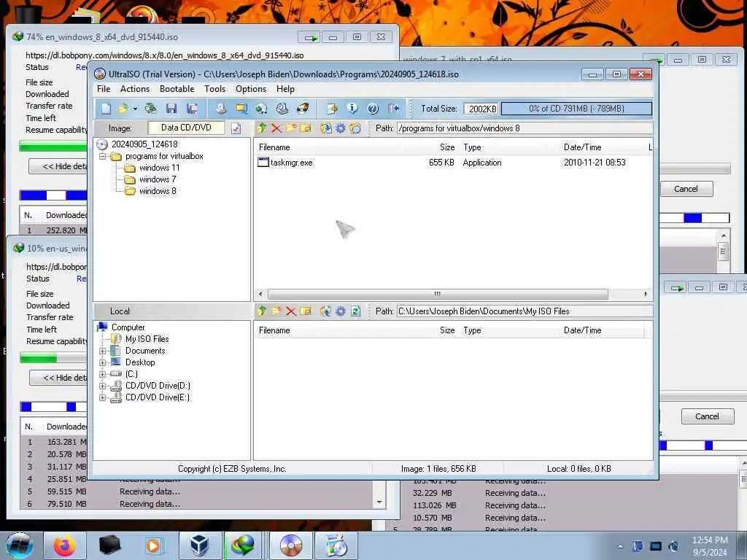Click the document-with-arrow icon before Info icon
The height and width of the screenshot is (560, 747).
click(332, 109)
